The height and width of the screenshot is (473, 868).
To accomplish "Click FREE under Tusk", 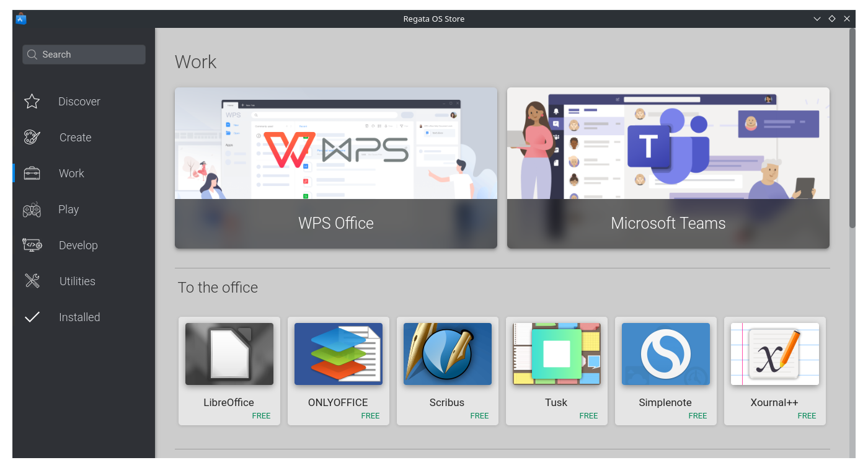I will pyautogui.click(x=588, y=416).
